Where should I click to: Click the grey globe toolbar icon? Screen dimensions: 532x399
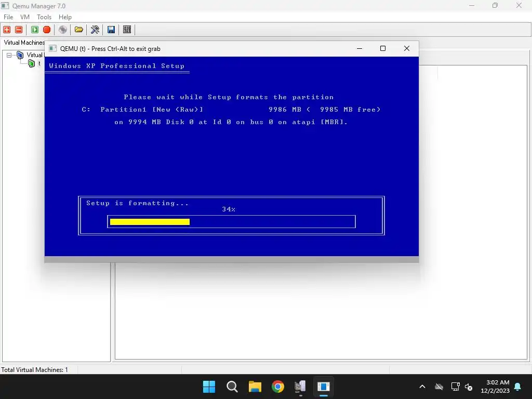coord(63,30)
